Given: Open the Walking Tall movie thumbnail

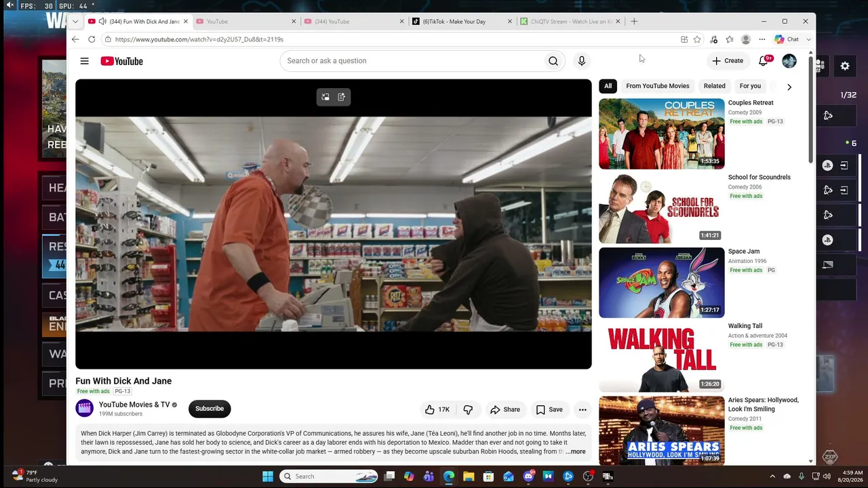Looking at the screenshot, I should (x=662, y=357).
